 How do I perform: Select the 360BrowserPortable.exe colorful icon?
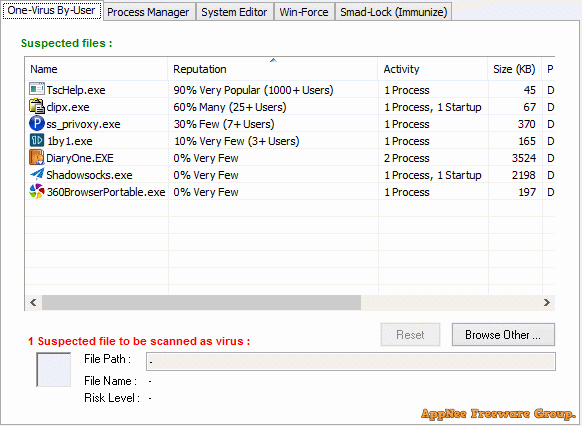[x=37, y=191]
